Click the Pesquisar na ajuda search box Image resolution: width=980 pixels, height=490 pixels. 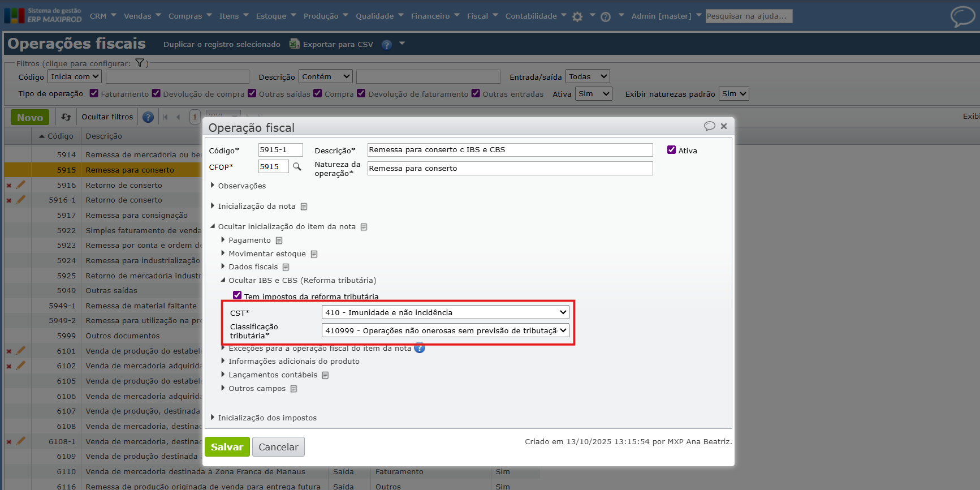point(749,16)
